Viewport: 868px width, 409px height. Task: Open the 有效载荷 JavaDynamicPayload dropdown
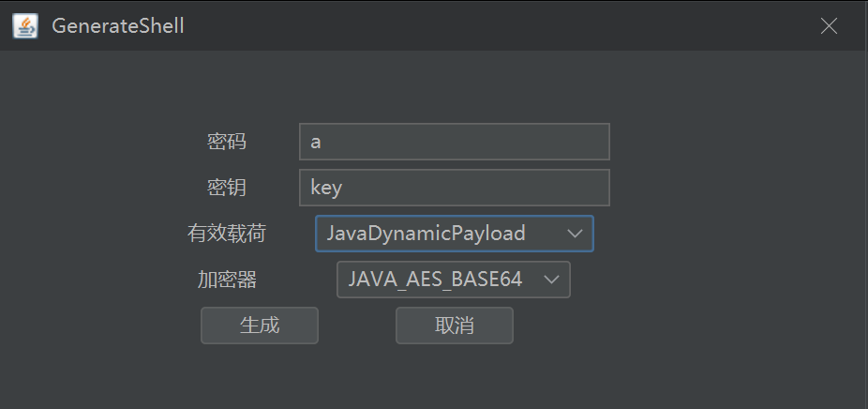454,234
